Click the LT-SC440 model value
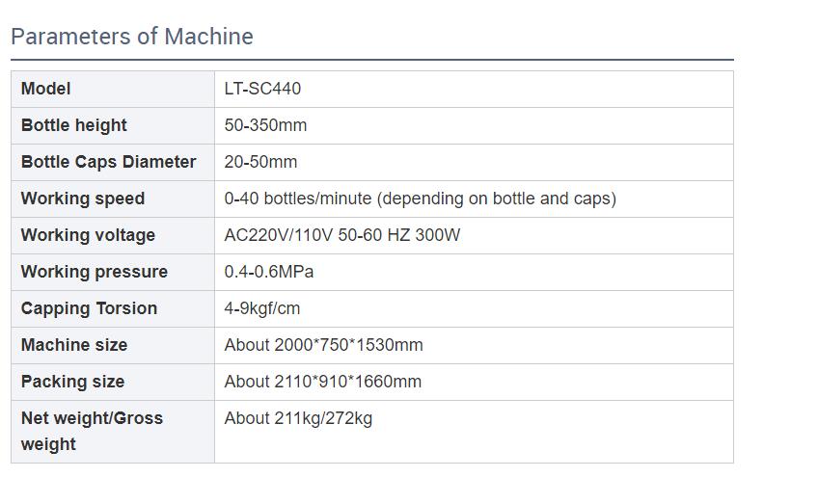The height and width of the screenshot is (504, 818). (x=262, y=89)
